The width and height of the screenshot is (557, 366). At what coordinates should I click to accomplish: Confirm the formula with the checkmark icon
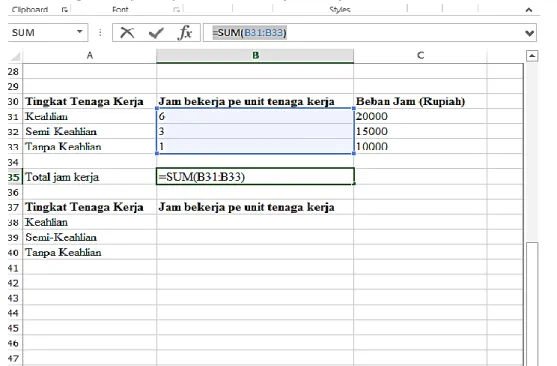(156, 33)
